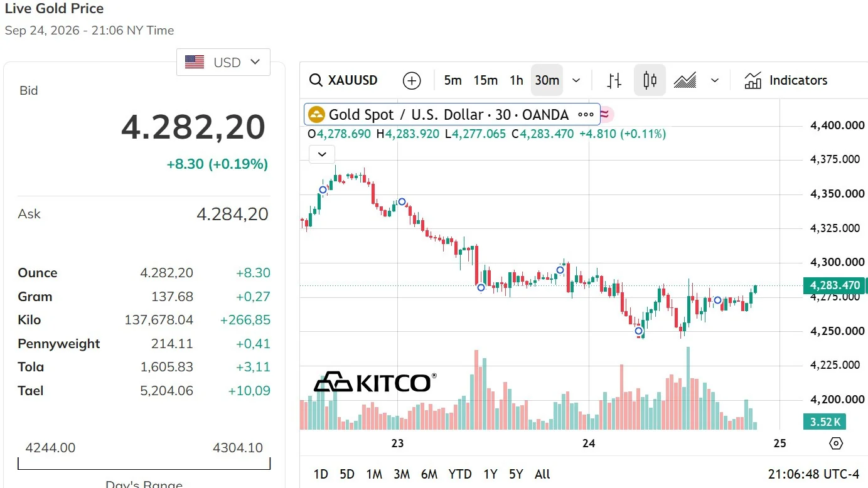The height and width of the screenshot is (488, 868).
Task: Click the Kitco logo on chart
Action: coord(375,382)
